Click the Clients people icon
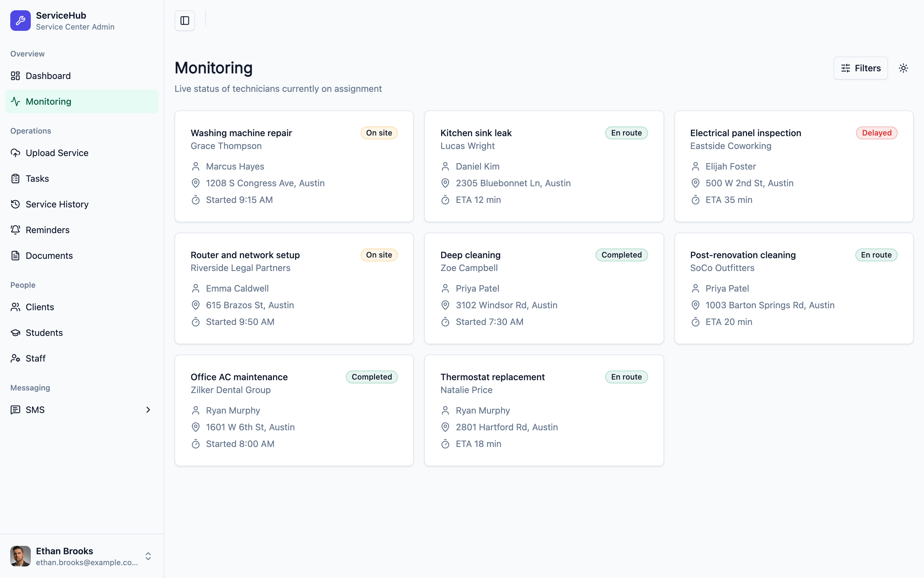Image resolution: width=924 pixels, height=578 pixels. (x=15, y=307)
